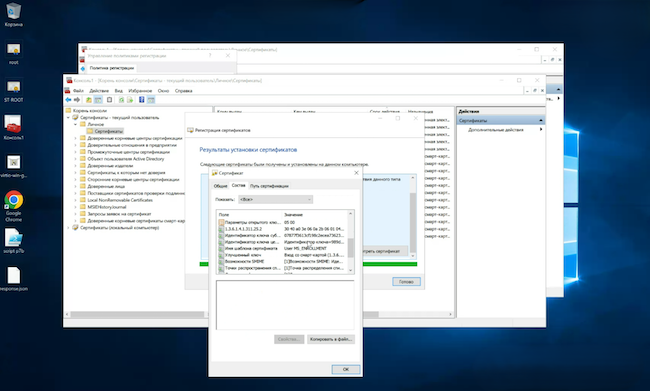Image resolution: width=650 pixels, height=391 pixels.
Task: Launch Google Chrome from the desktop
Action: (13, 206)
